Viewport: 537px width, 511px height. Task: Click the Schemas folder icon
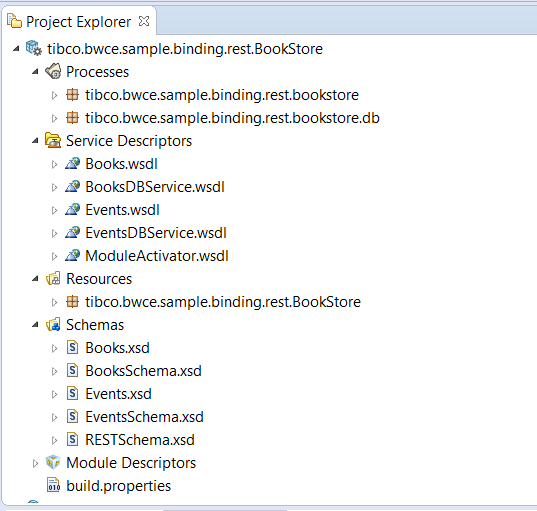53,325
